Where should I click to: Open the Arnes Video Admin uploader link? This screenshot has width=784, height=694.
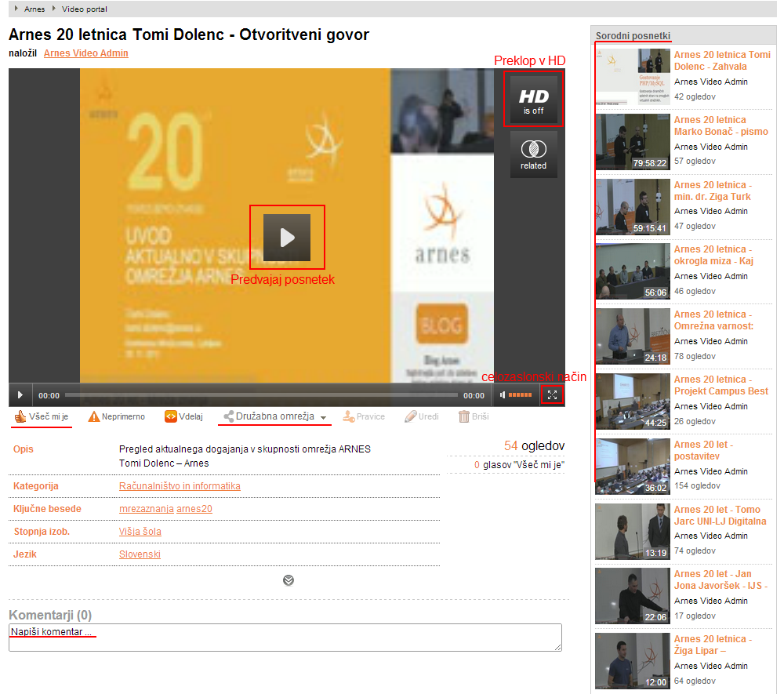pyautogui.click(x=86, y=53)
